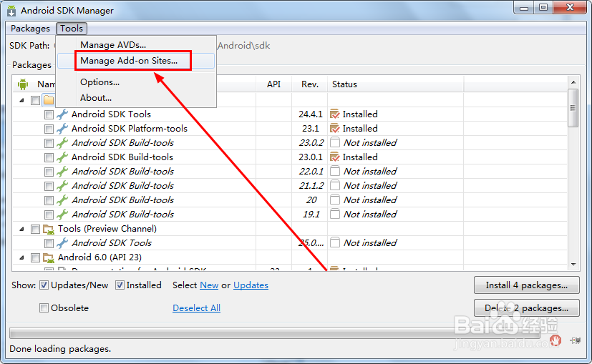Click the Select New link
592x364 pixels.
209,285
